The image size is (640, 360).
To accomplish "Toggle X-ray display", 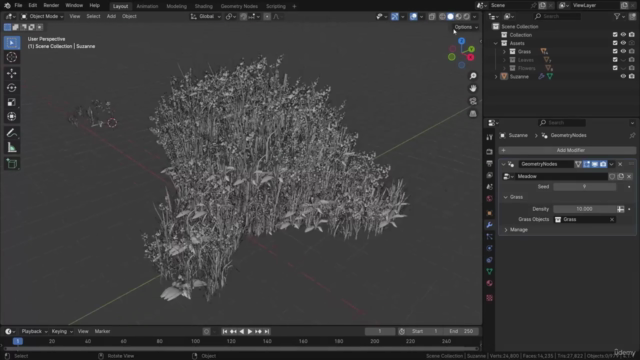I will point(432,17).
